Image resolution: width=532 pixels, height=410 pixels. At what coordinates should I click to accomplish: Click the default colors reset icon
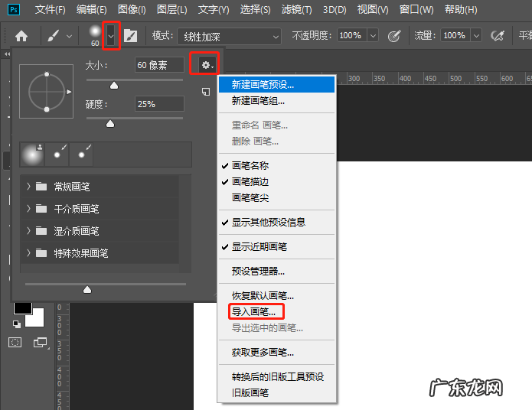(x=17, y=324)
